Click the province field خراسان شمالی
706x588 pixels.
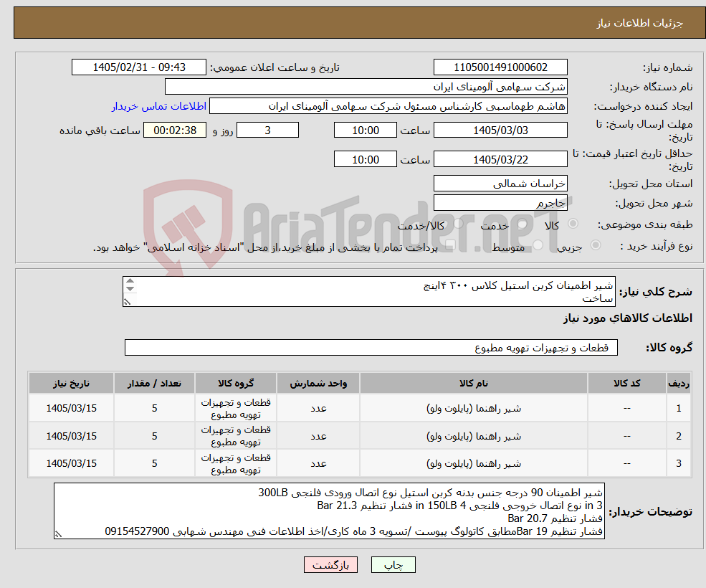[x=500, y=184]
